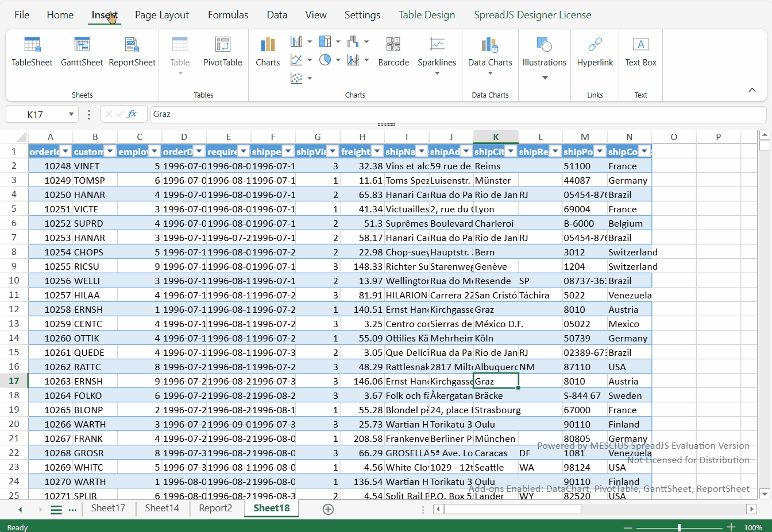Screen dimensions: 772x532
Task: Insert a GanttSheet
Action: point(82,52)
